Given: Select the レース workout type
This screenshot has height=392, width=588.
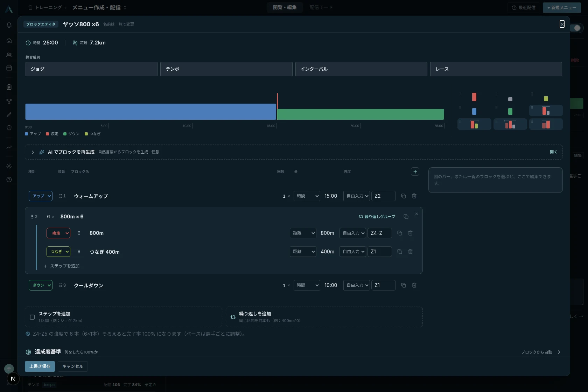Looking at the screenshot, I should point(496,69).
